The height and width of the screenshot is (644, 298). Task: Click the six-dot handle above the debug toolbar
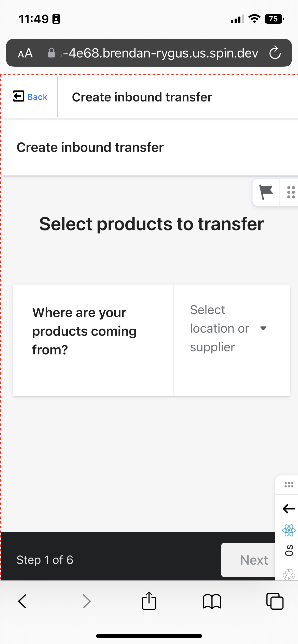(289, 485)
